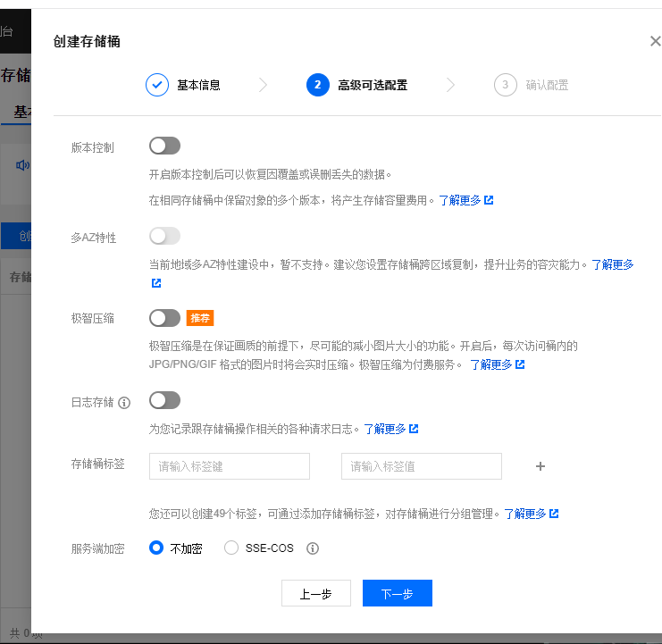This screenshot has height=644, width=662.
Task: Click info icon next to 日志存储
Action: [124, 403]
